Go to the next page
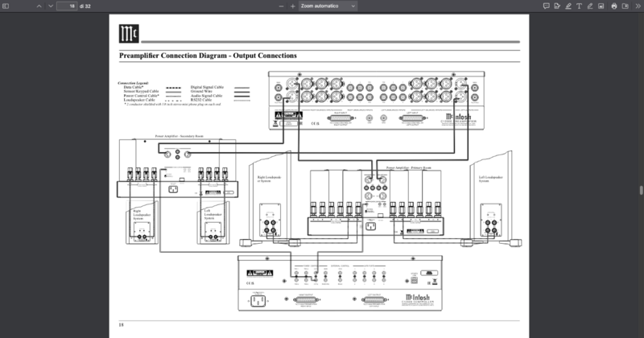 coord(51,6)
